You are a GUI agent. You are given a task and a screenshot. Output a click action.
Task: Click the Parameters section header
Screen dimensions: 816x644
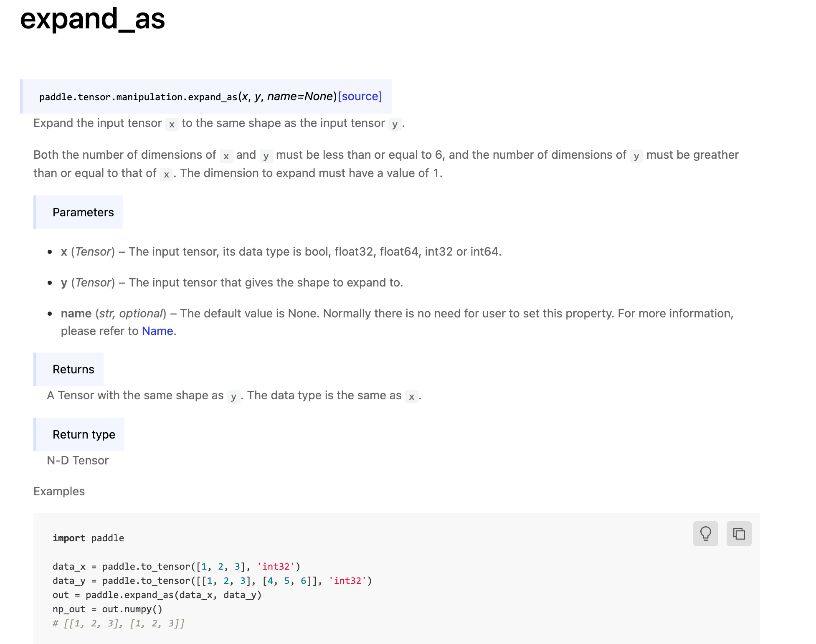pyautogui.click(x=83, y=213)
